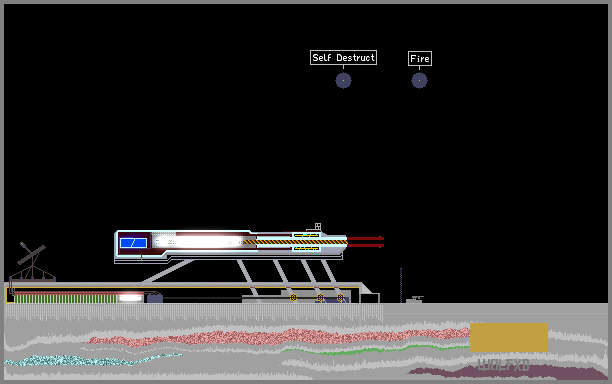The height and width of the screenshot is (384, 612).
Task: Click the blue panel on the cannon's rear
Action: pos(133,243)
